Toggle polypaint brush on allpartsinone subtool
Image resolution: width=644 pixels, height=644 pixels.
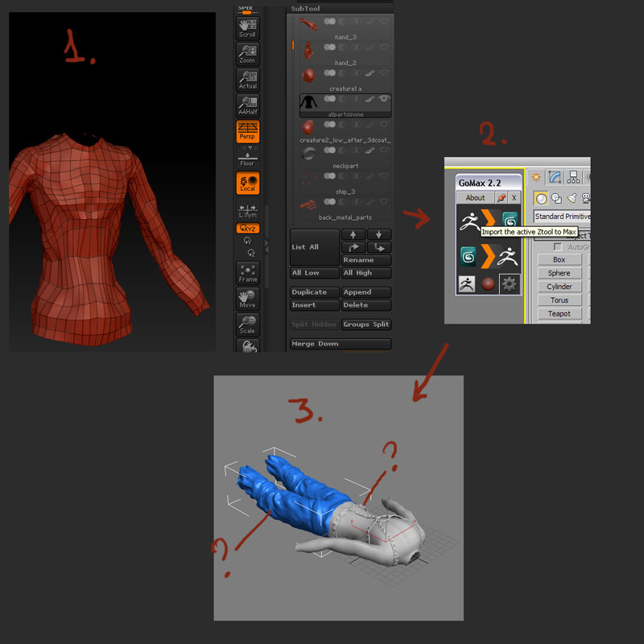coord(370,98)
